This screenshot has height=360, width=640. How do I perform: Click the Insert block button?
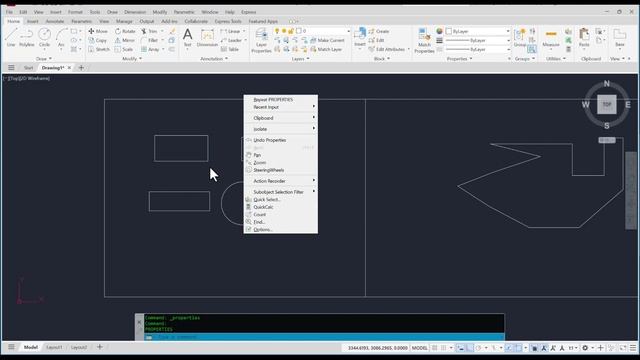[360, 37]
